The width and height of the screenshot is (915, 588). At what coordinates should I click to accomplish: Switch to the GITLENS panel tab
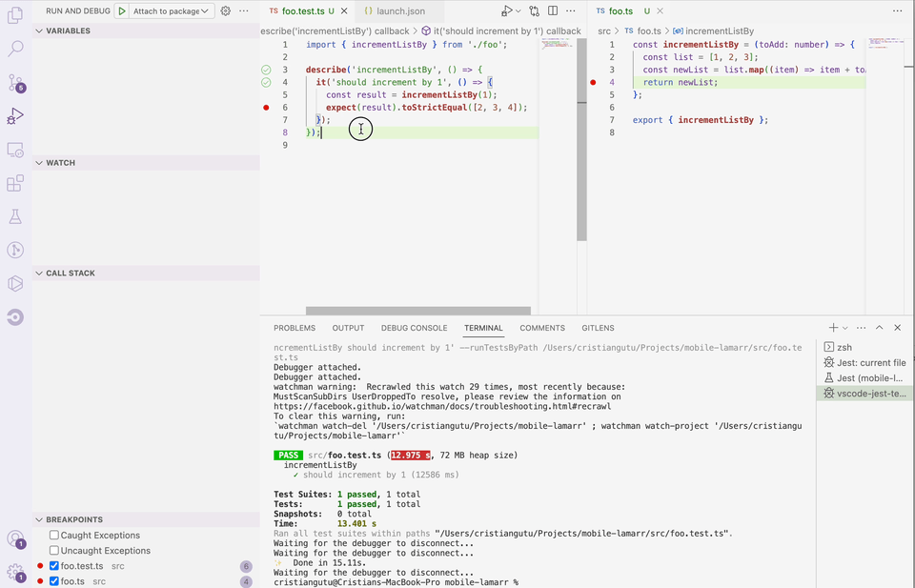(599, 328)
